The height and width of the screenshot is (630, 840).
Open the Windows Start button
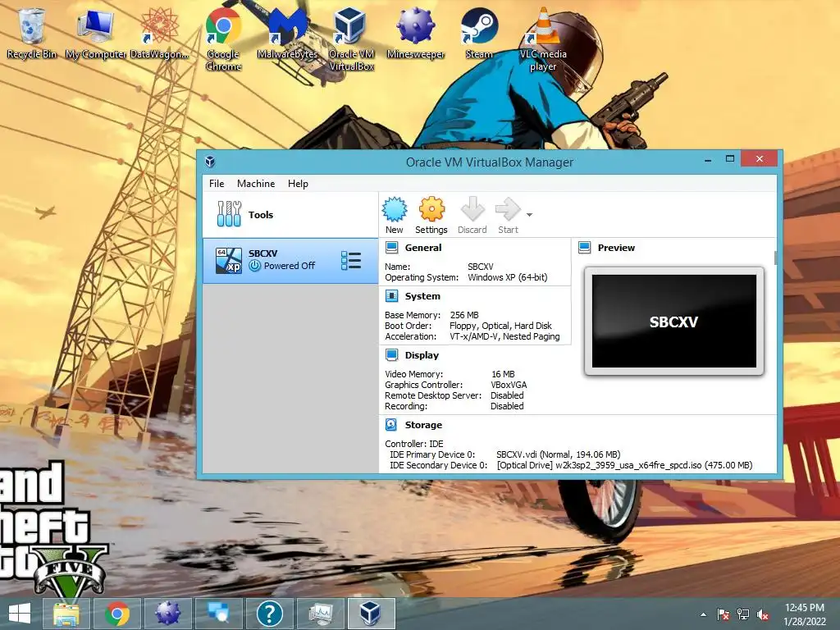[x=20, y=614]
